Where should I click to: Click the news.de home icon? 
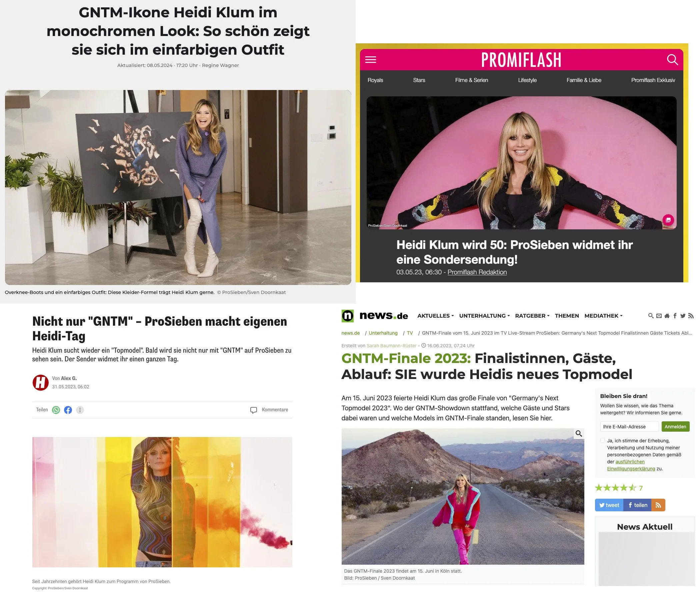[667, 316]
